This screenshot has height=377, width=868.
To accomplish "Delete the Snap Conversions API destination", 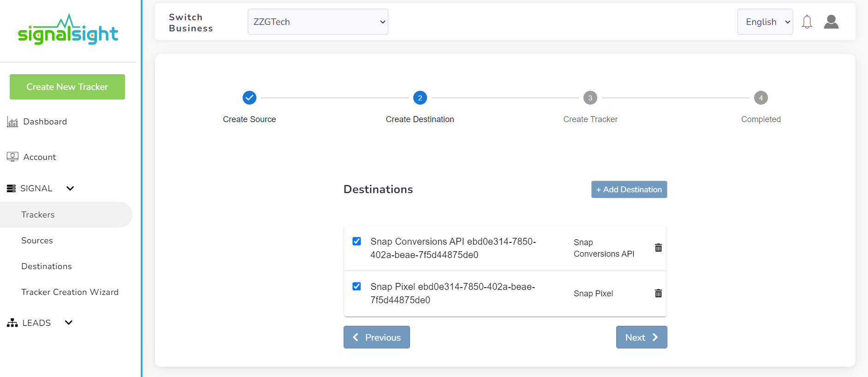I will tap(658, 247).
